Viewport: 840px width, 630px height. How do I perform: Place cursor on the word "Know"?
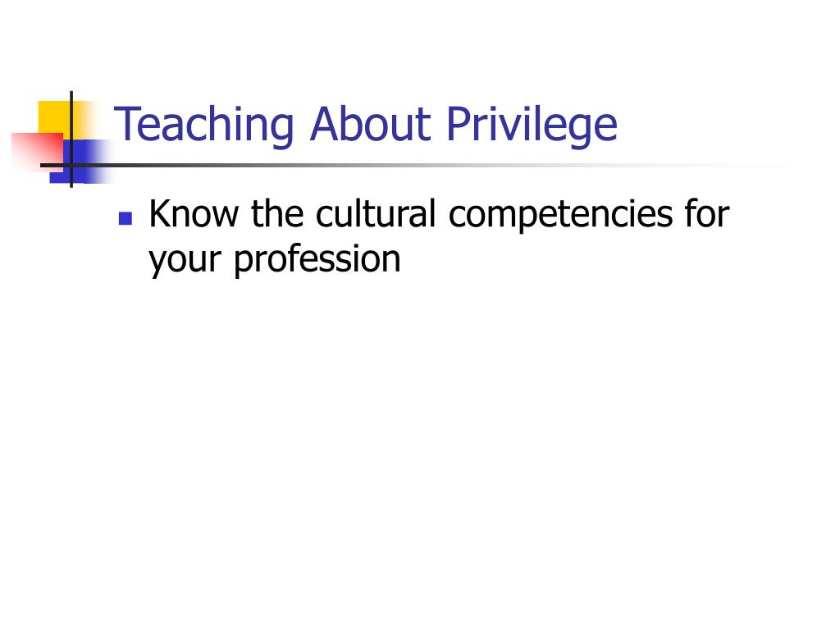click(194, 213)
